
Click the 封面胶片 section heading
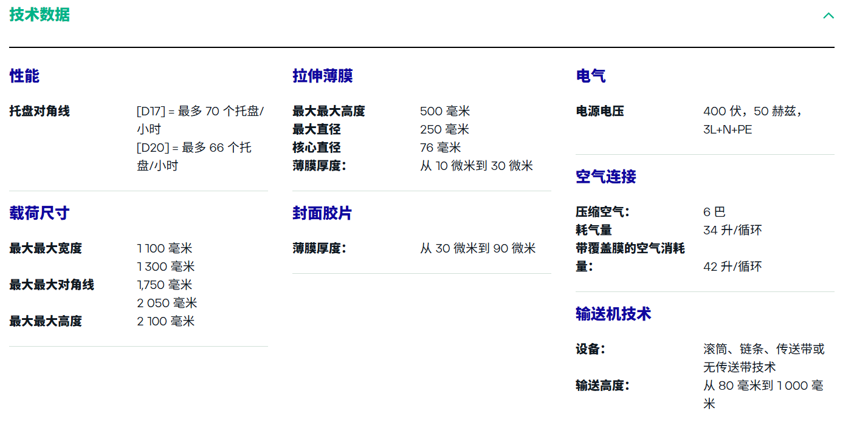[322, 213]
